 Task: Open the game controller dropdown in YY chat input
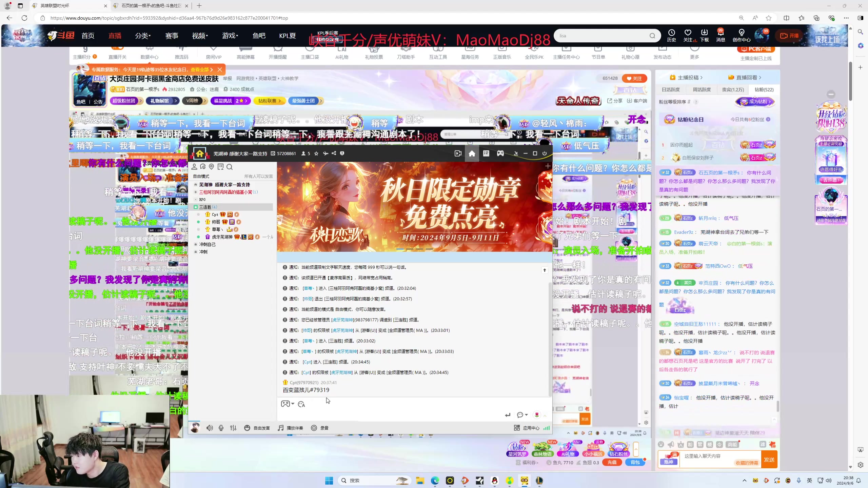pyautogui.click(x=288, y=404)
